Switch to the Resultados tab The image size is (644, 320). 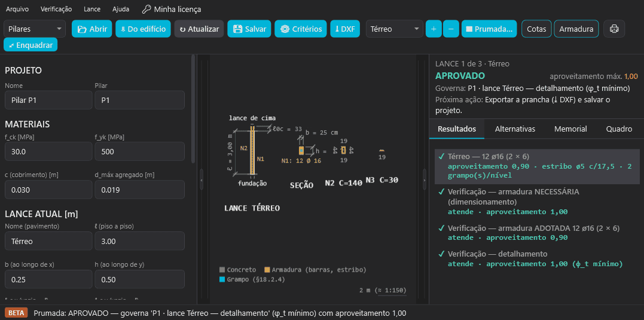[457, 129]
